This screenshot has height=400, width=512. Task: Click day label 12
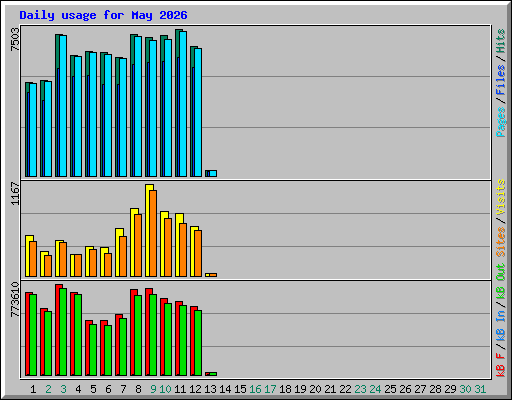(x=195, y=389)
